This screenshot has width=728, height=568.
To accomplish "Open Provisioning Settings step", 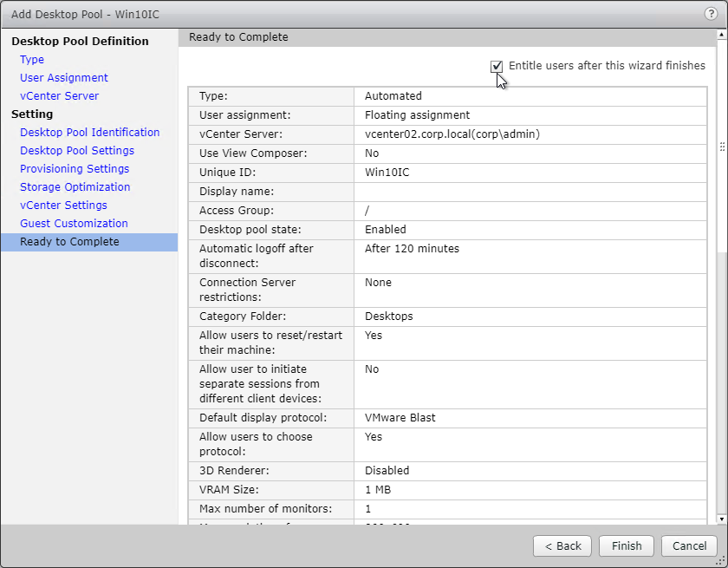I will pos(75,168).
